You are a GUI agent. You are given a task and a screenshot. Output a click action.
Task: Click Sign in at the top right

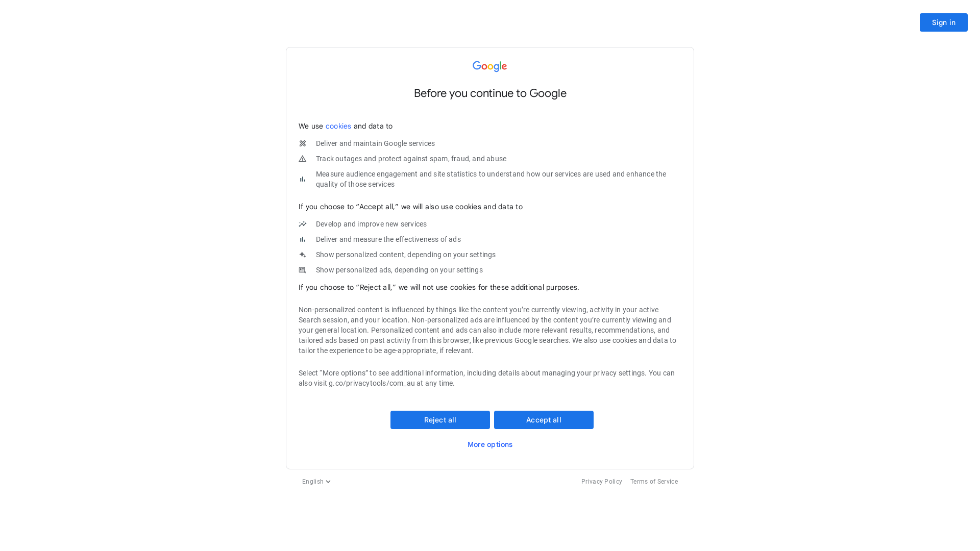(x=943, y=22)
